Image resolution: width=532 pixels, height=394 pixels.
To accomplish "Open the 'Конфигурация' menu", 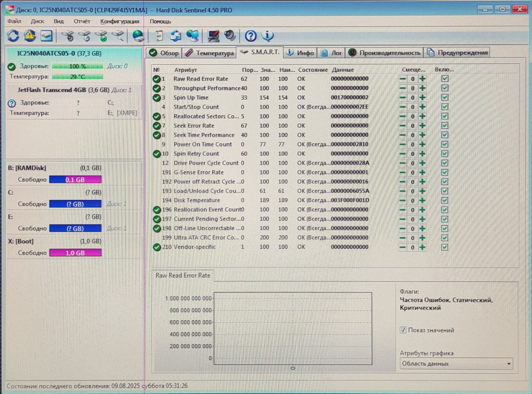I will pos(120,21).
